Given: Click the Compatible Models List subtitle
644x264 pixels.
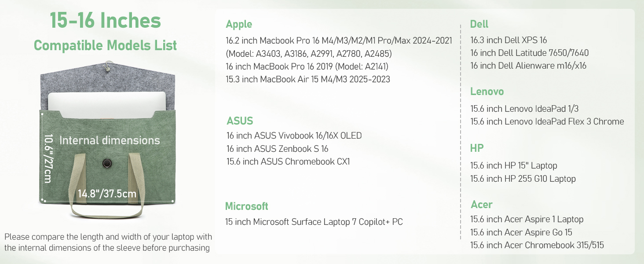Looking at the screenshot, I should 105,45.
